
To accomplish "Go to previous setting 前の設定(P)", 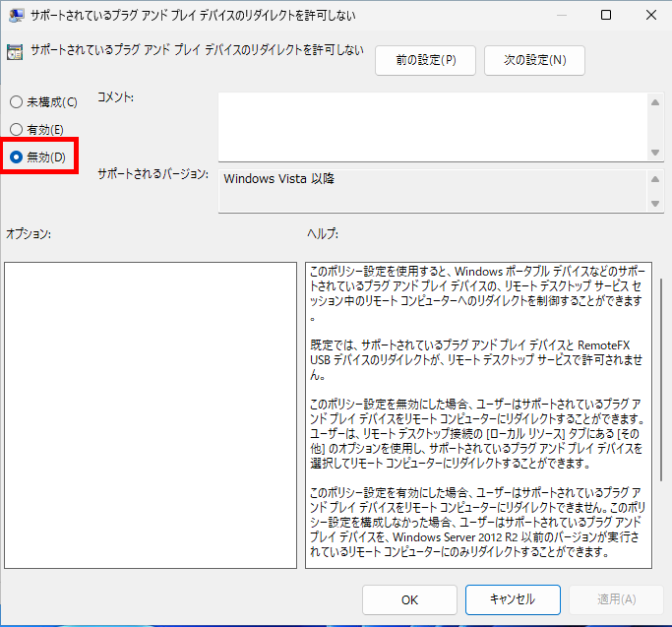I will pyautogui.click(x=425, y=60).
